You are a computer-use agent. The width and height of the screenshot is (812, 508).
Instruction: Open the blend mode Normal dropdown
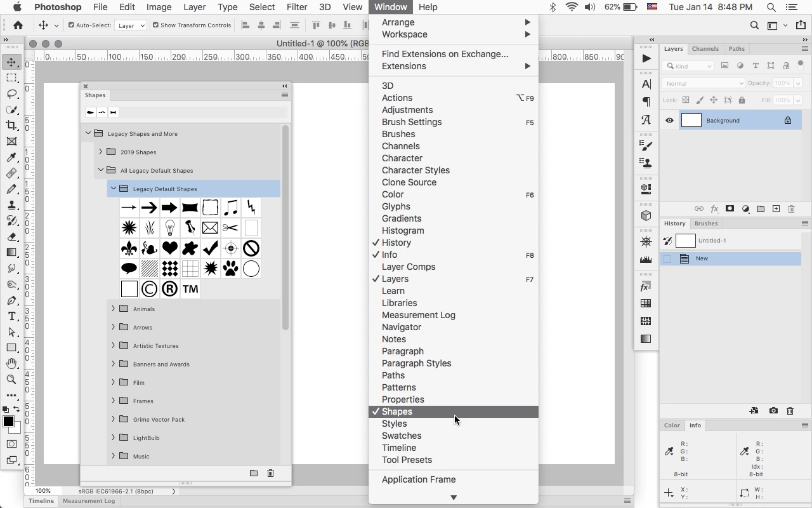pos(704,83)
